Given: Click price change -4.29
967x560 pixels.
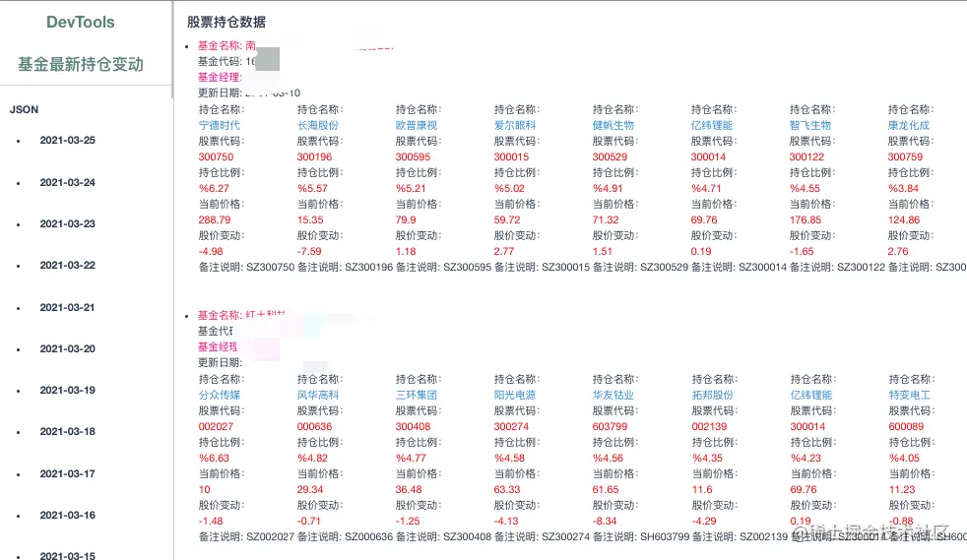Looking at the screenshot, I should tap(704, 522).
